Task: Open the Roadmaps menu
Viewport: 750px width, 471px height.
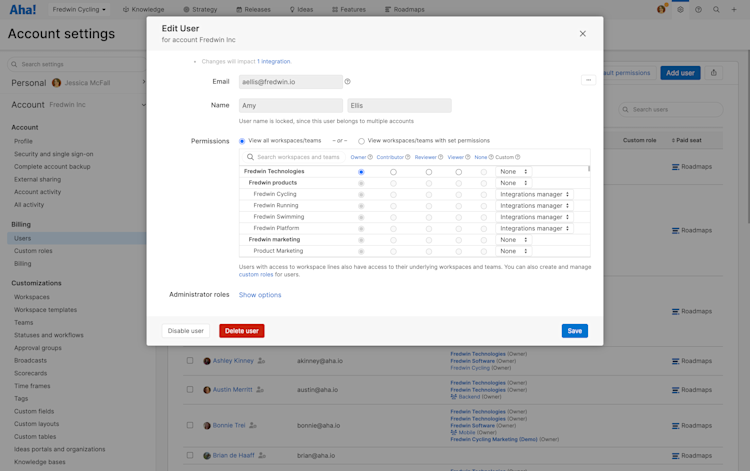Action: pyautogui.click(x=405, y=10)
